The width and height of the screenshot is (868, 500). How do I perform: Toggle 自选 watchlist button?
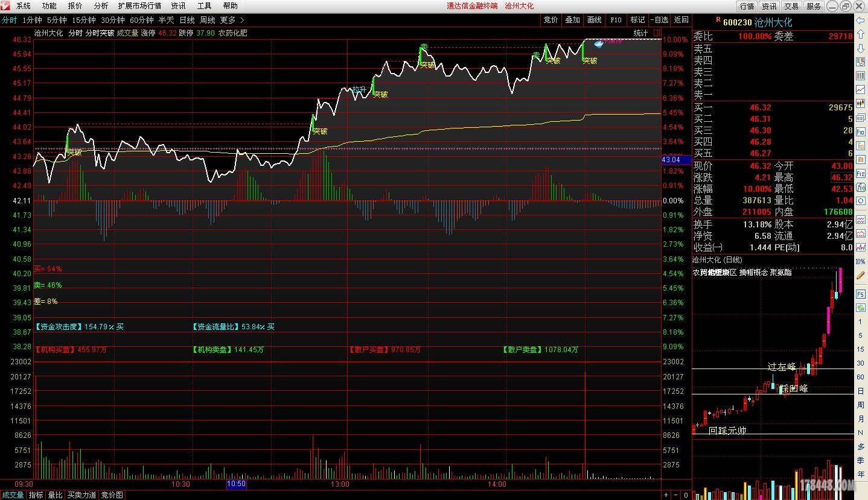[x=660, y=20]
